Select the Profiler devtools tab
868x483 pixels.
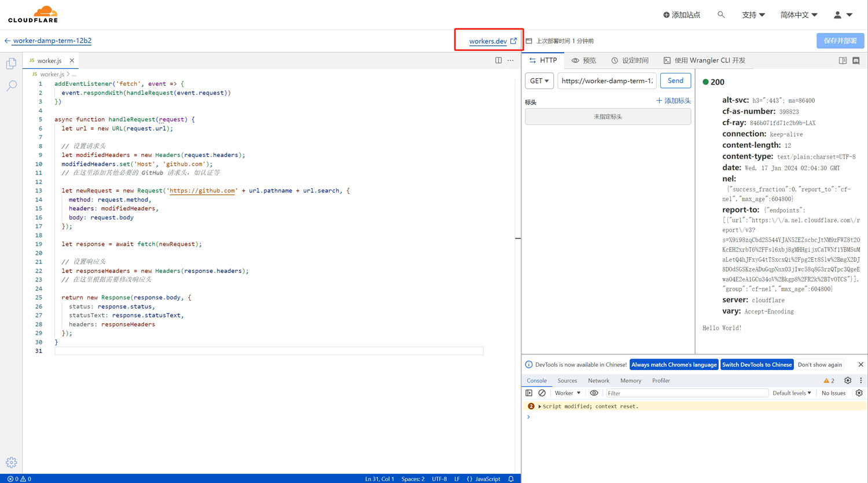tap(661, 380)
